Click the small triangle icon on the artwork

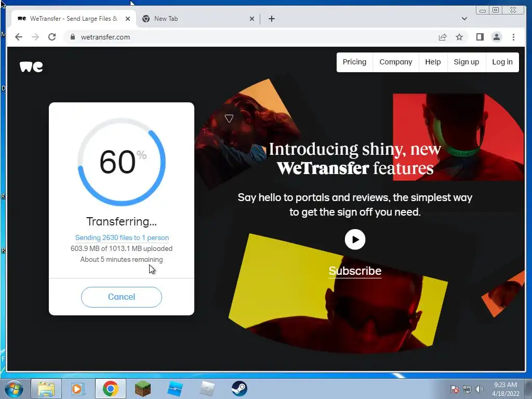pyautogui.click(x=229, y=118)
